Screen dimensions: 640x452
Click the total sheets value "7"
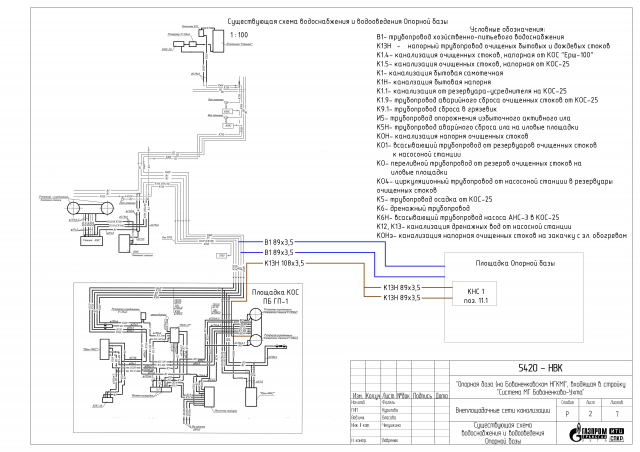617,414
